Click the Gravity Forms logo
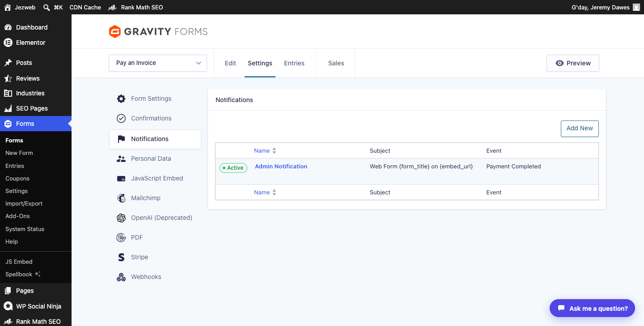The height and width of the screenshot is (326, 644). point(158,31)
